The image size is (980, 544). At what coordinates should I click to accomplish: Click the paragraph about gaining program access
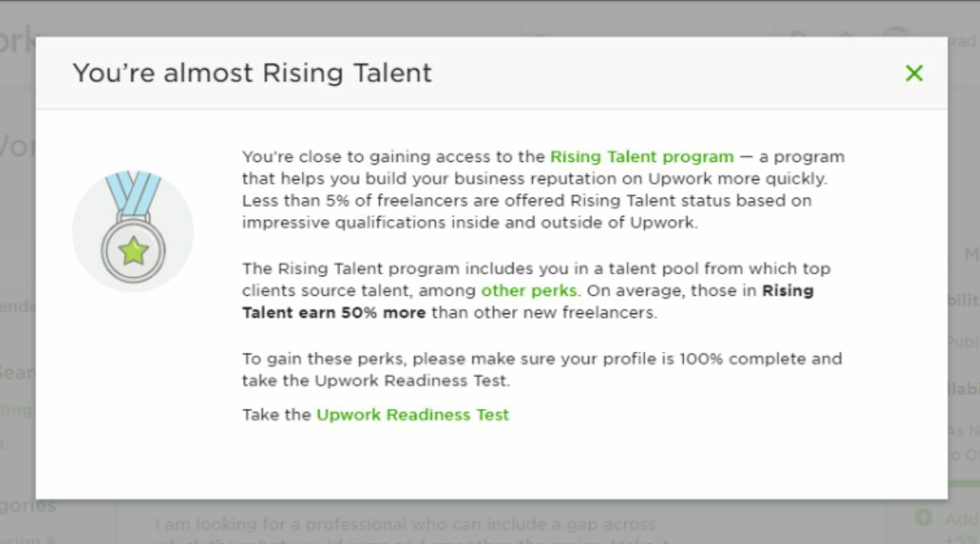click(x=544, y=190)
